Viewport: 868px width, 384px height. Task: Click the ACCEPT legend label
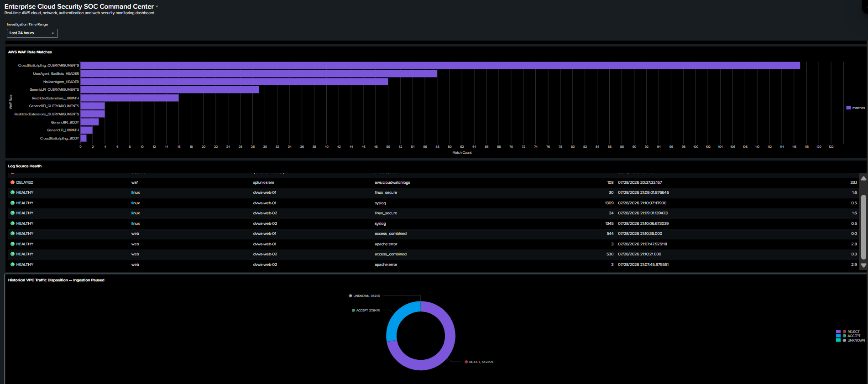pyautogui.click(x=854, y=336)
